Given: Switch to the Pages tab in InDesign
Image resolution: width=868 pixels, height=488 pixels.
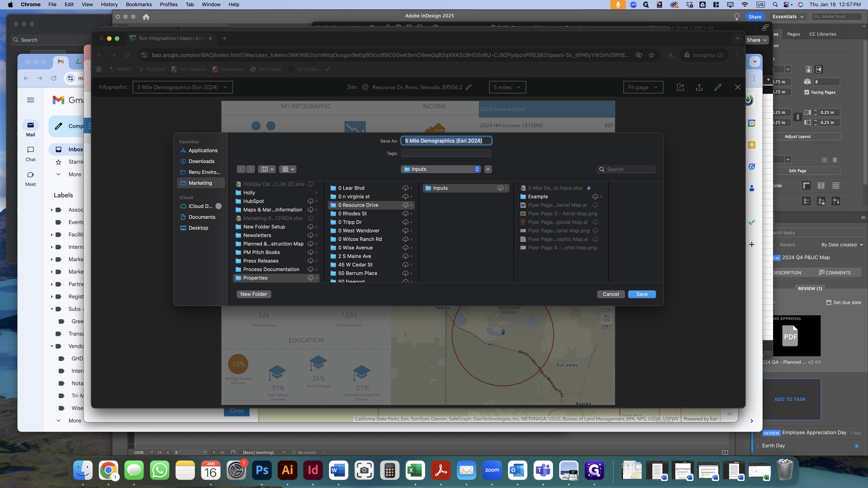Looking at the screenshot, I should (794, 34).
